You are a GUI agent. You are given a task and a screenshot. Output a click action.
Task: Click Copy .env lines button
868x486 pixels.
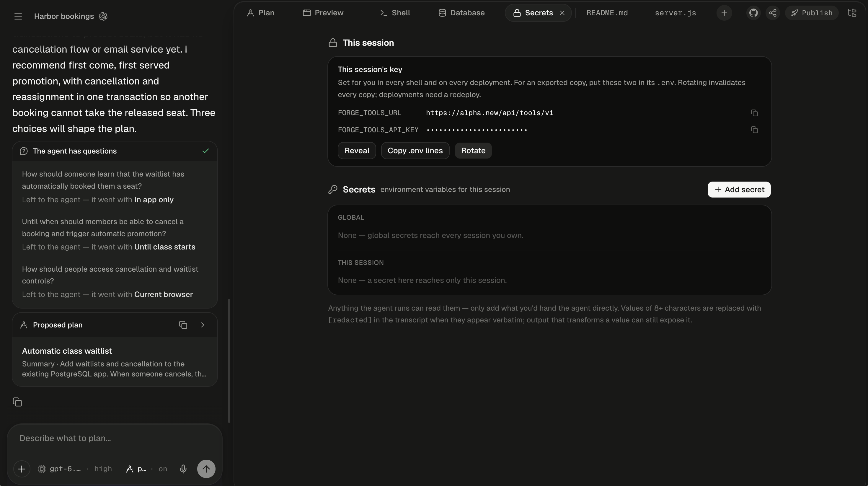click(415, 151)
